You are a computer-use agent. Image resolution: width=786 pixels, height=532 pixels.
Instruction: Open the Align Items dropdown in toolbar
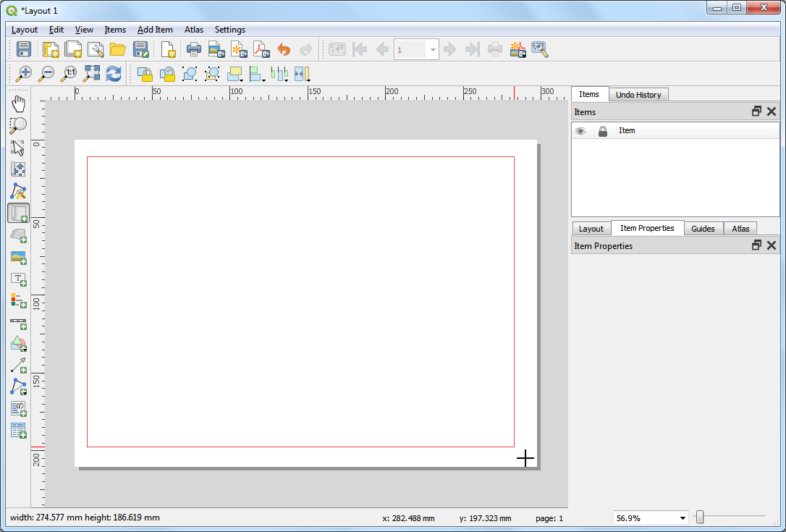[257, 73]
